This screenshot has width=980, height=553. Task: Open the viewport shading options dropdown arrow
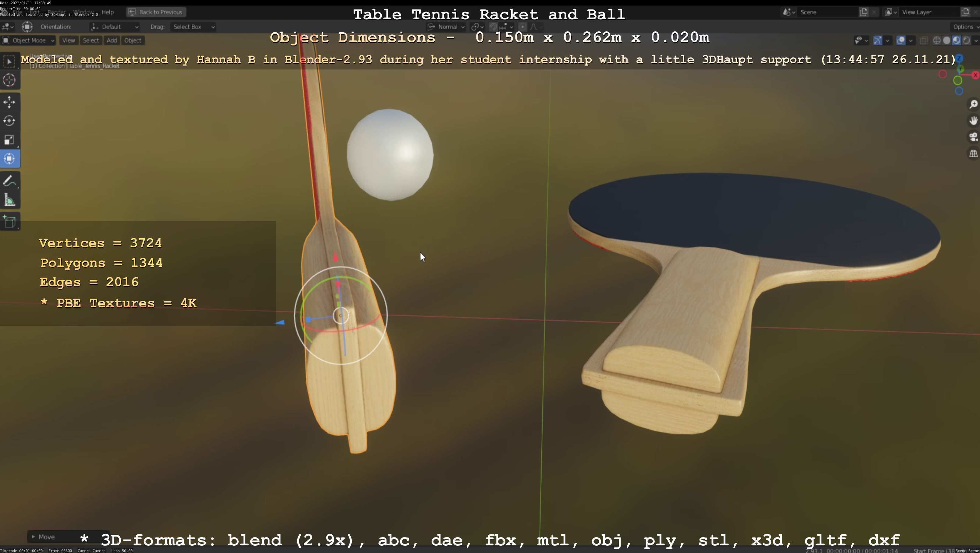click(976, 40)
